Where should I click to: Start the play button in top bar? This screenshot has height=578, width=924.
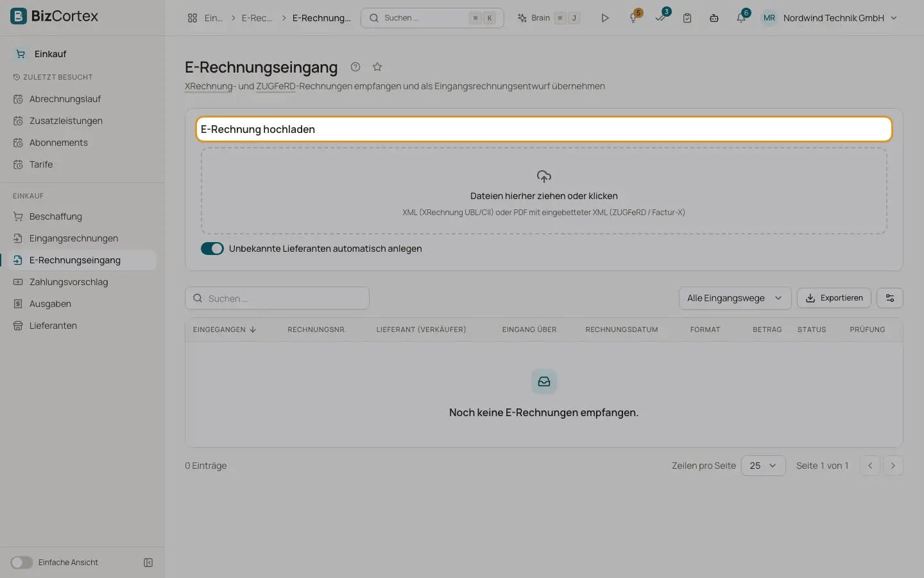pyautogui.click(x=604, y=18)
